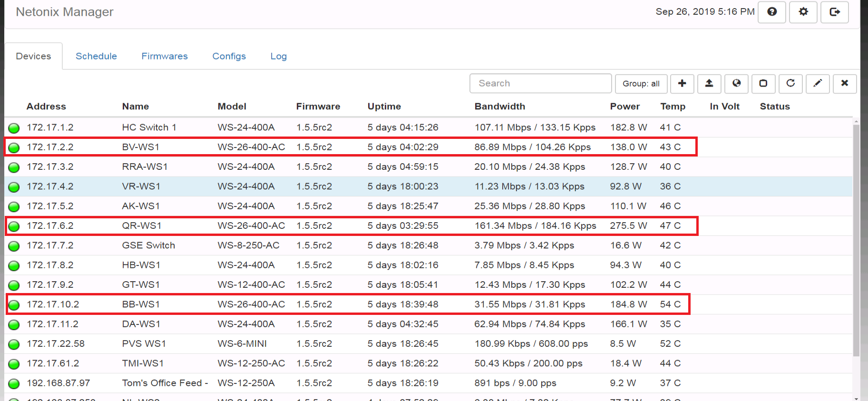
Task: Click the rounded square icon button
Action: point(763,84)
